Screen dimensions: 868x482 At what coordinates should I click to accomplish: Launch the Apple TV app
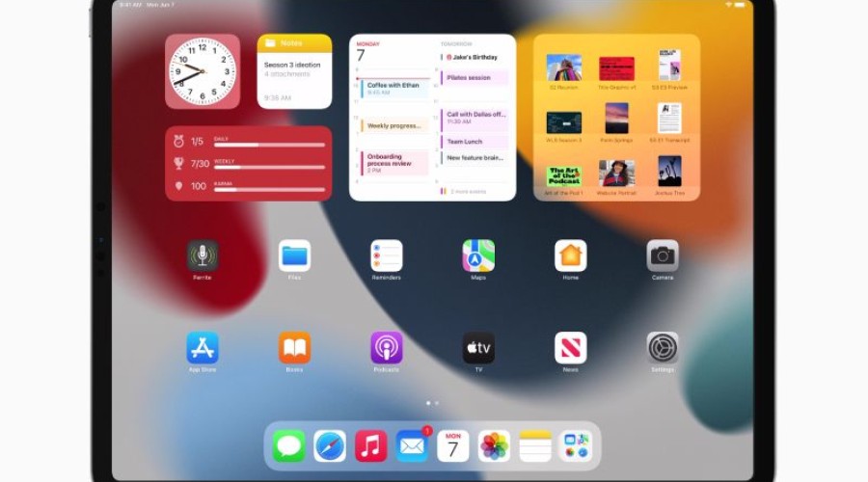click(x=478, y=348)
